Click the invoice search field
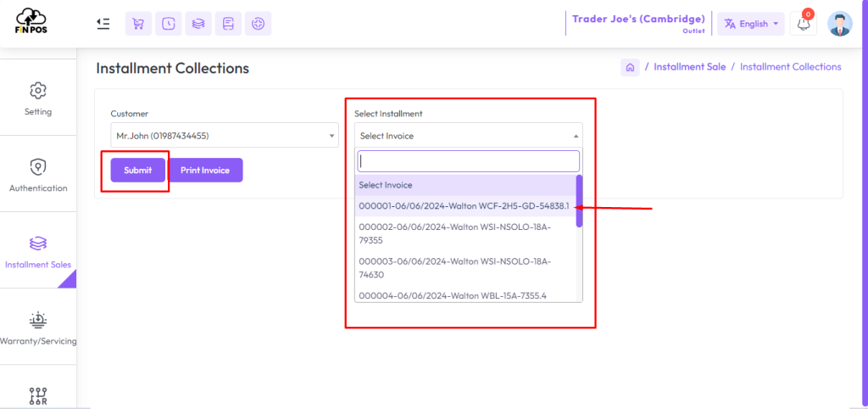868x409 pixels. [x=468, y=161]
